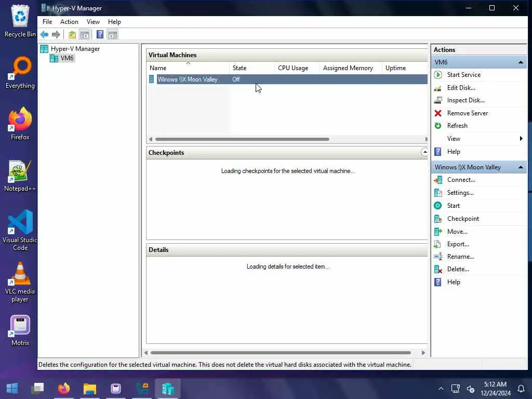Image resolution: width=532 pixels, height=399 pixels.
Task: Click the Connect icon in Actions
Action: [x=437, y=180]
